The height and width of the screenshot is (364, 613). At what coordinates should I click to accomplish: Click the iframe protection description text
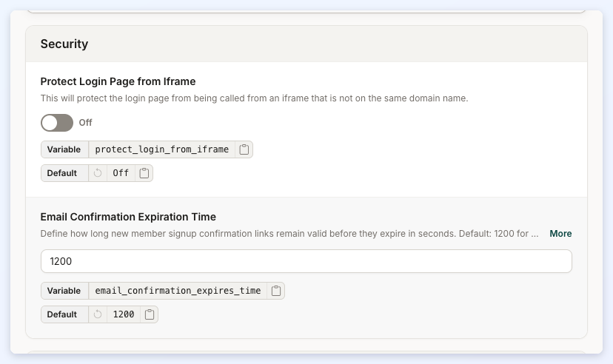tap(254, 98)
